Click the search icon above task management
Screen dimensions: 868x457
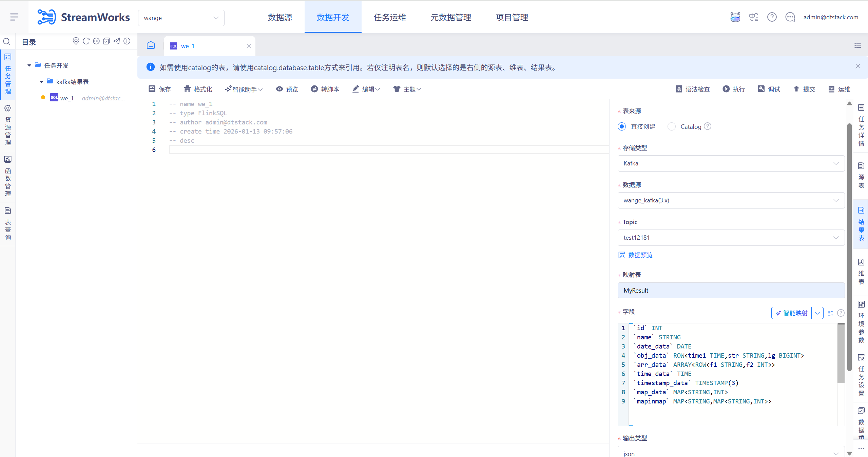[6, 41]
